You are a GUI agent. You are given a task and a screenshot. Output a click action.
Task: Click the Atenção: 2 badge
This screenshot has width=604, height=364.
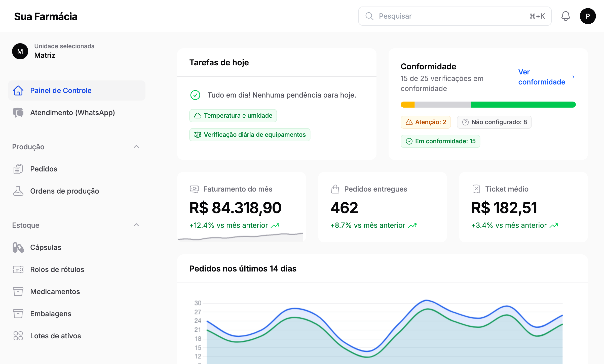(x=426, y=122)
